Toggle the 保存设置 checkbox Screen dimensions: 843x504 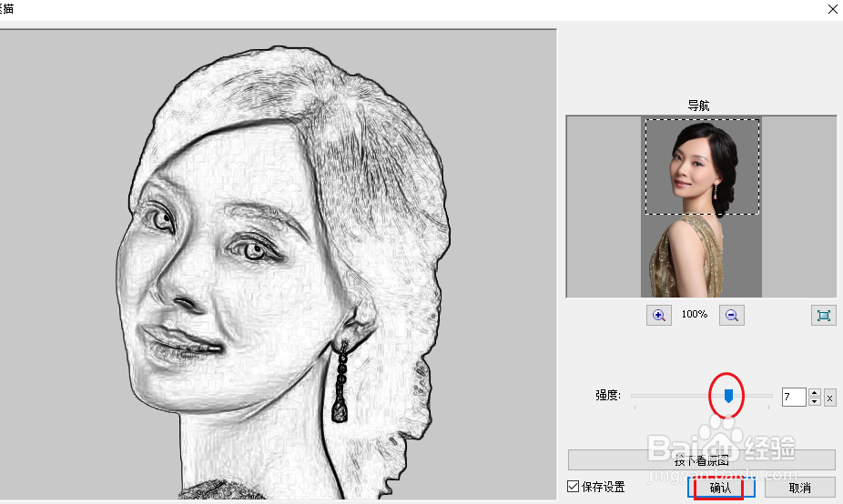[x=574, y=487]
